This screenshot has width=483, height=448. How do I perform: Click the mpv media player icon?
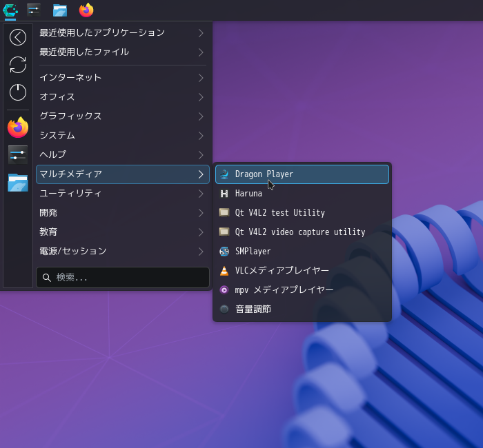point(224,290)
